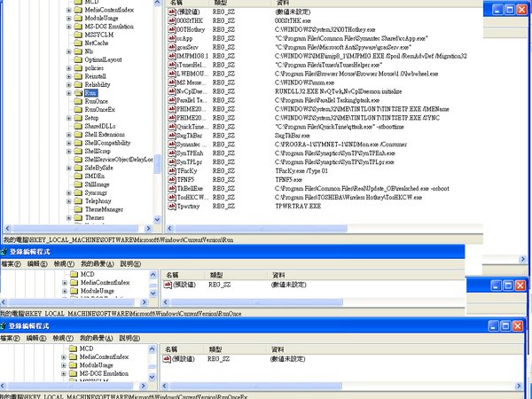
Task: Click the IMJPMIG8.1 value icon
Action: (172, 56)
